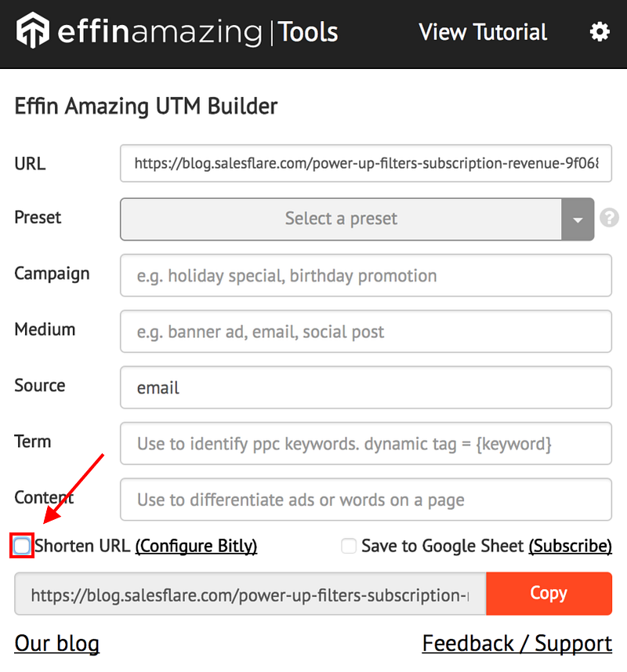627x672 pixels.
Task: Focus the URL input field
Action: [x=366, y=163]
